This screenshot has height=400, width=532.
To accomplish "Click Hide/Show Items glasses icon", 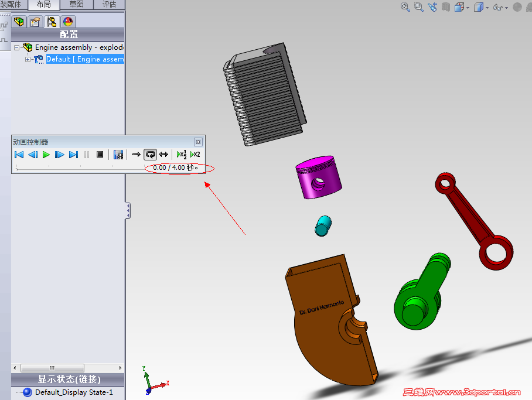I will (x=498, y=7).
